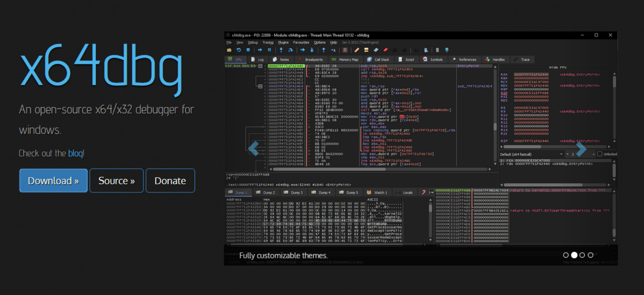Select 'return to kernel32' stack entry
Viewport: 644px width, 295px height.
tap(558, 190)
